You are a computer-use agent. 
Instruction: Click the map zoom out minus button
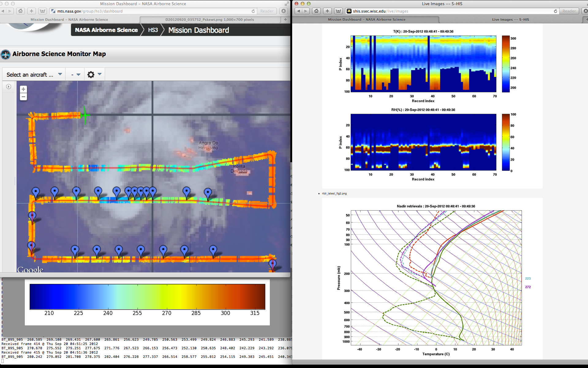coord(23,97)
